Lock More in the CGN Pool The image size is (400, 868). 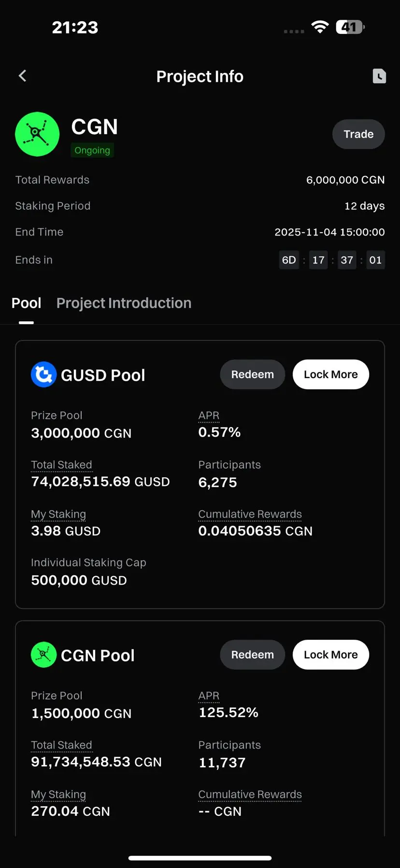coord(330,655)
